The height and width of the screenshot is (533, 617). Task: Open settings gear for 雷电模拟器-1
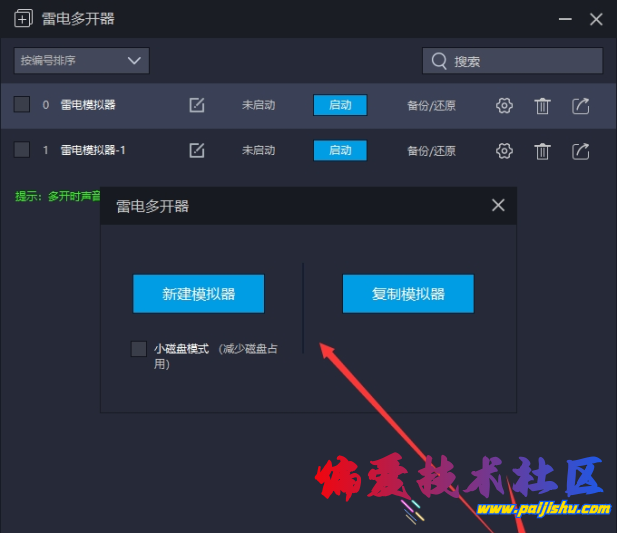[x=504, y=150]
